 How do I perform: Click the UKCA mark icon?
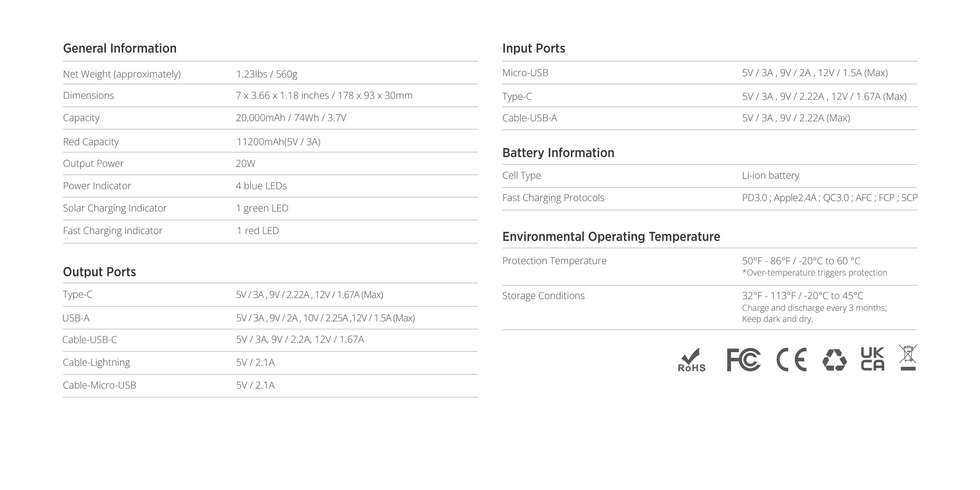coord(873,359)
